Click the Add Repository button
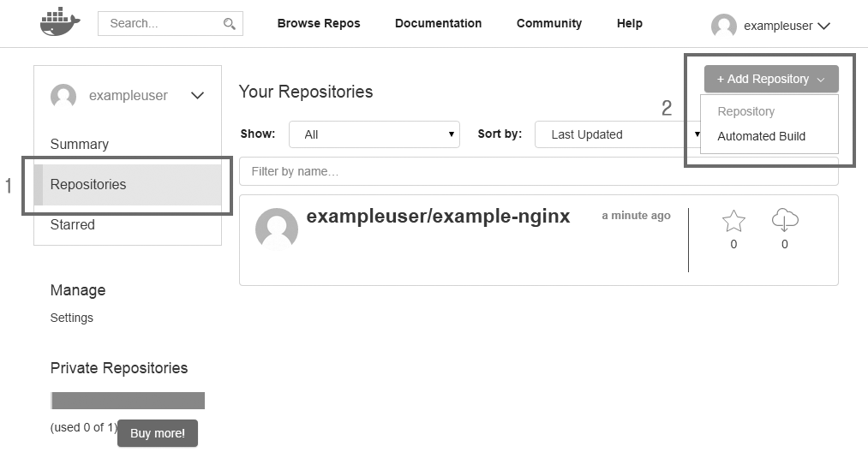 pyautogui.click(x=770, y=79)
